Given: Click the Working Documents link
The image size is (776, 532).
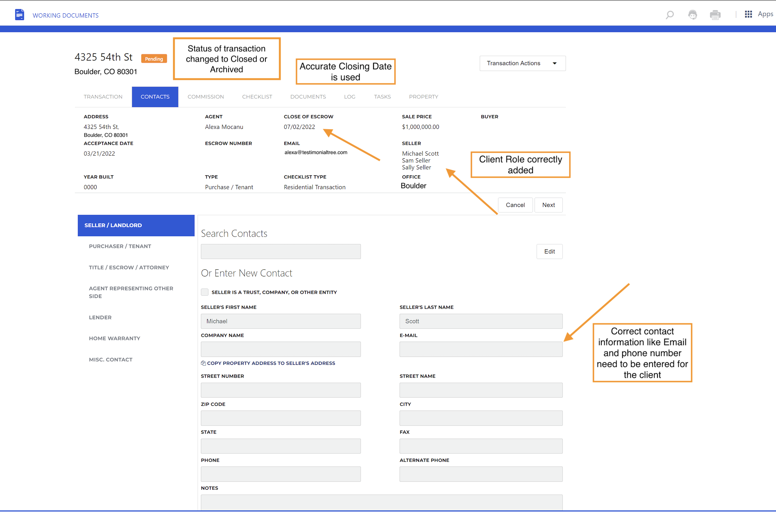Looking at the screenshot, I should tap(65, 15).
